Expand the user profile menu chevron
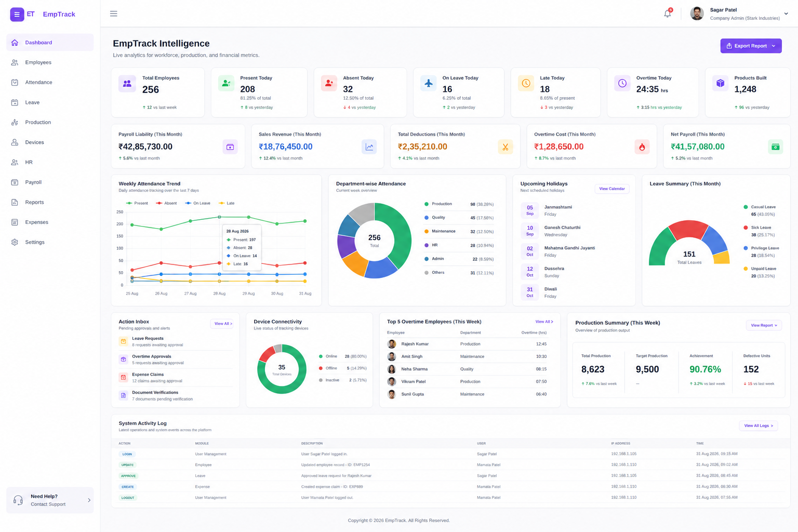 (786, 14)
